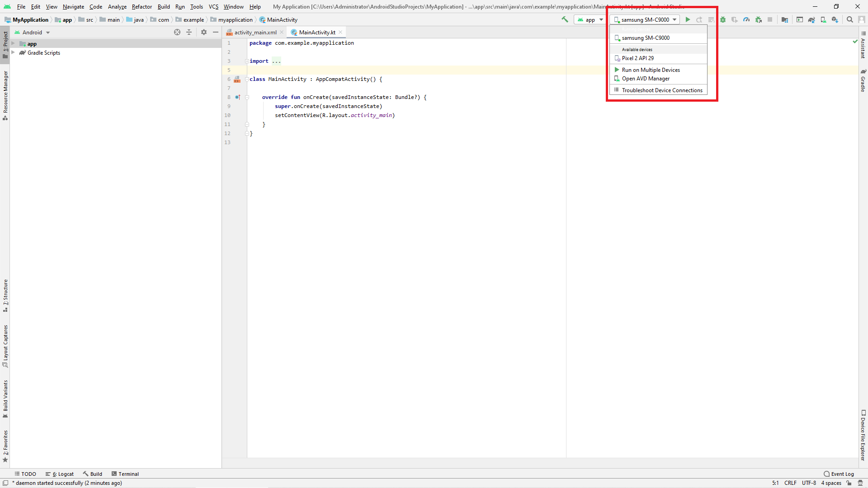The image size is (868, 488).
Task: Open the Android profiler gauge icon
Action: (746, 19)
